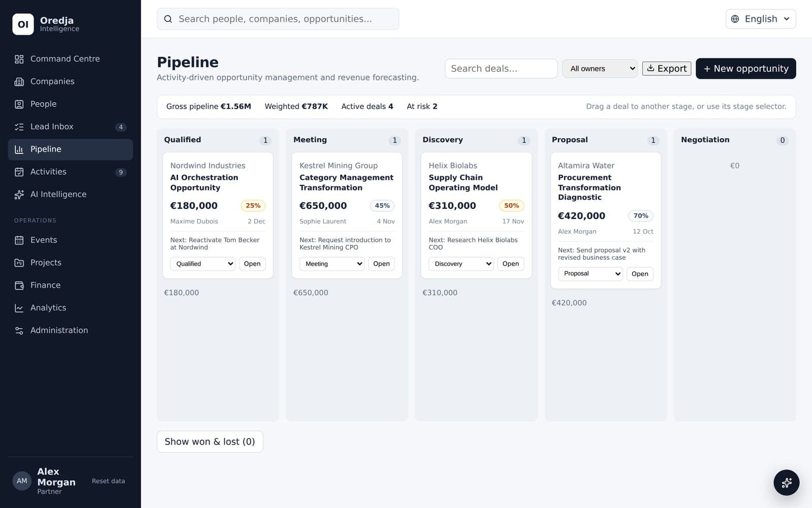Open the Helix Biolabs deal
The height and width of the screenshot is (508, 812).
click(511, 264)
